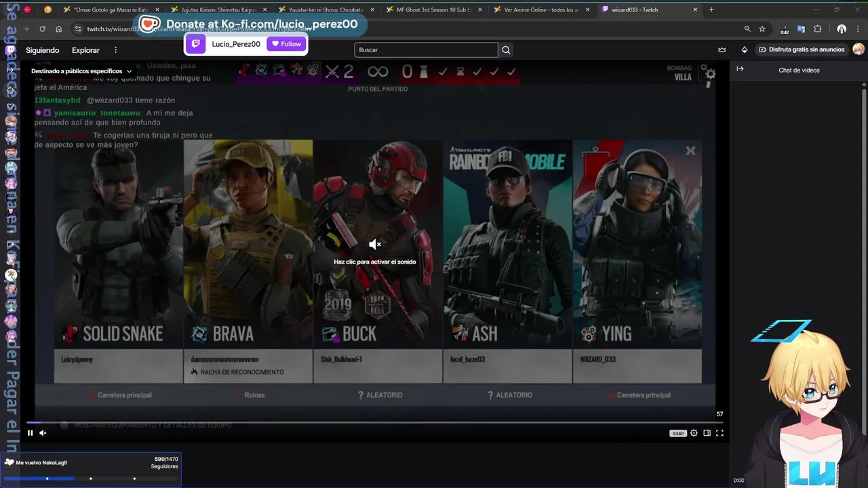Select the 936P quality badge

click(x=677, y=433)
